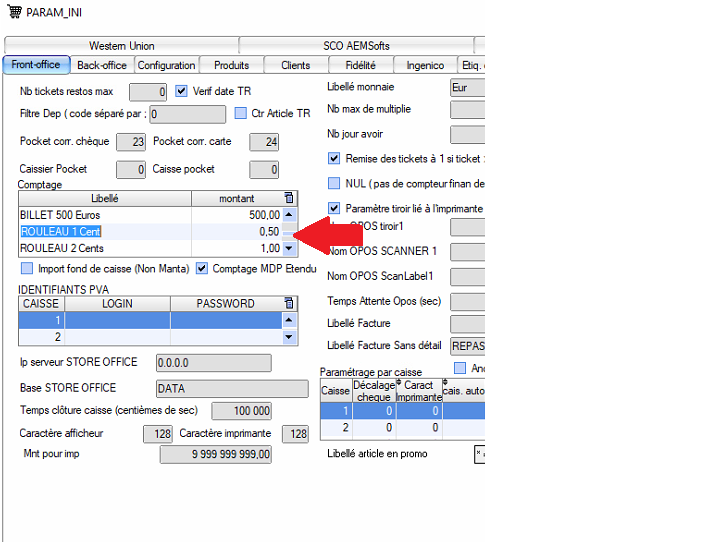Click the Ip serveur STORE OFFICE field
This screenshot has height=542, width=708.
click(213, 362)
